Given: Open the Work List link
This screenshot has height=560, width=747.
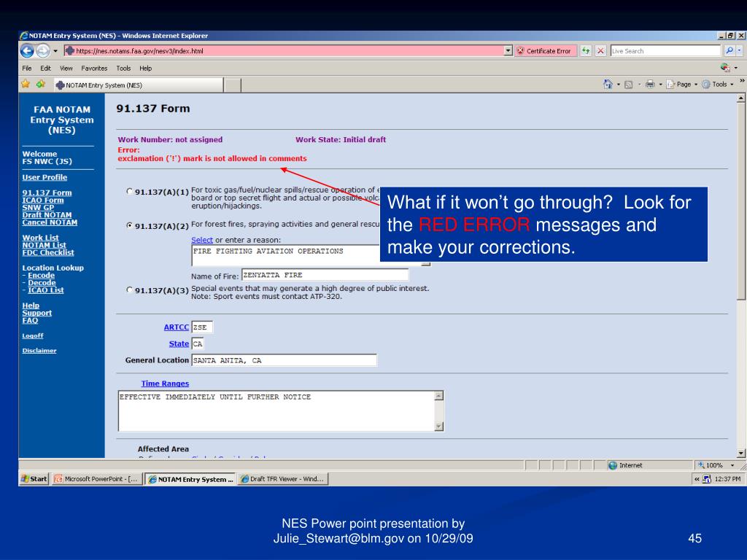Looking at the screenshot, I should click(40, 238).
